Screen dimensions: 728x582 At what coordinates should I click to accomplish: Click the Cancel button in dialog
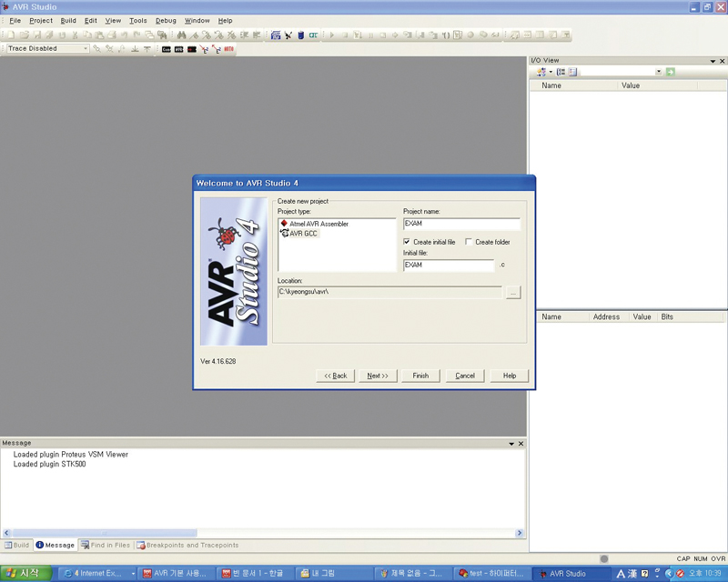click(x=465, y=376)
